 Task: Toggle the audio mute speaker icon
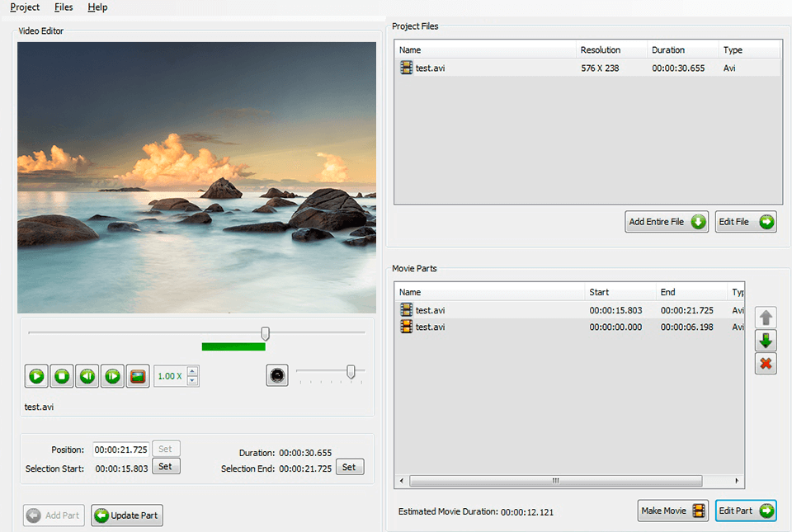[x=277, y=374]
